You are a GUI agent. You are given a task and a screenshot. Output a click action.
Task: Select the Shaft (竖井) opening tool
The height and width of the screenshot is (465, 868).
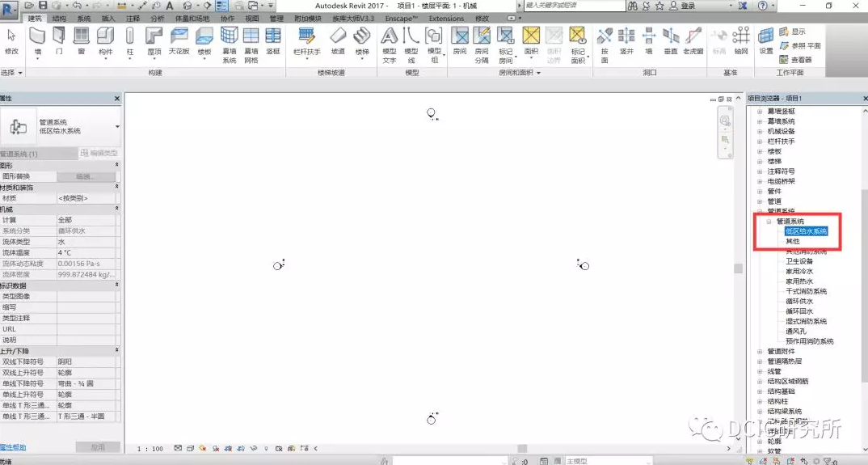(626, 41)
